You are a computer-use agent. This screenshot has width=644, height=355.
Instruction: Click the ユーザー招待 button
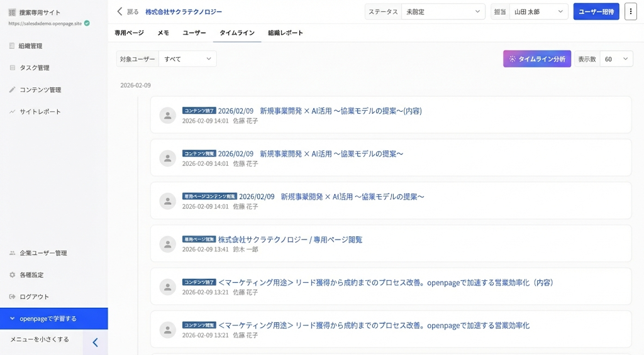click(x=596, y=11)
